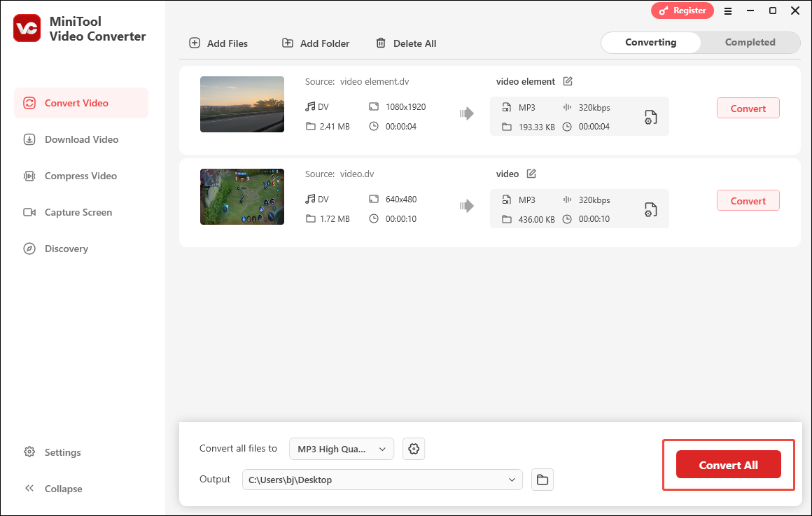
Task: Switch to the Completed tab
Action: click(750, 43)
